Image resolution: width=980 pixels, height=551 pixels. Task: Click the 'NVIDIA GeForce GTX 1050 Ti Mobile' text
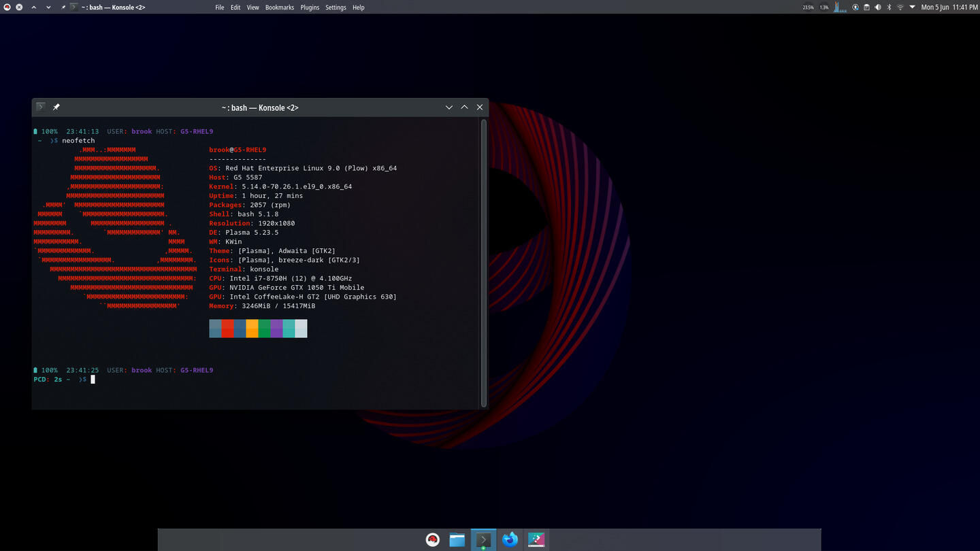297,288
